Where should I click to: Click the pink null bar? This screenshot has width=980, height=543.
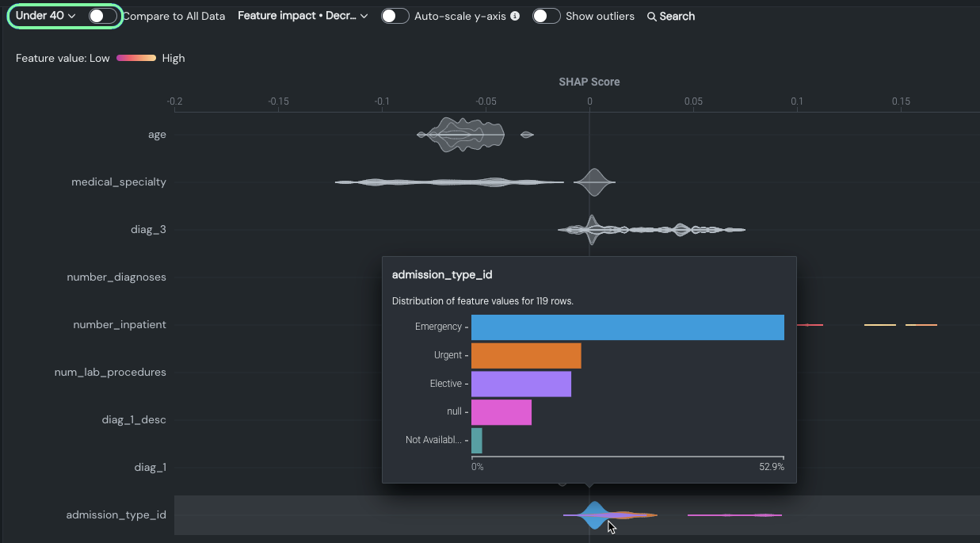[501, 412]
